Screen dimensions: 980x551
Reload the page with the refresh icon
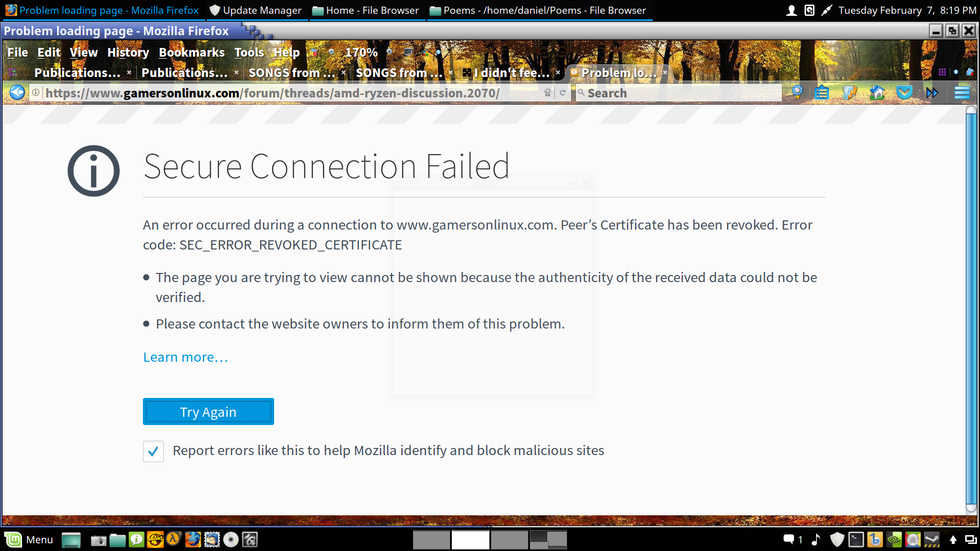(562, 93)
